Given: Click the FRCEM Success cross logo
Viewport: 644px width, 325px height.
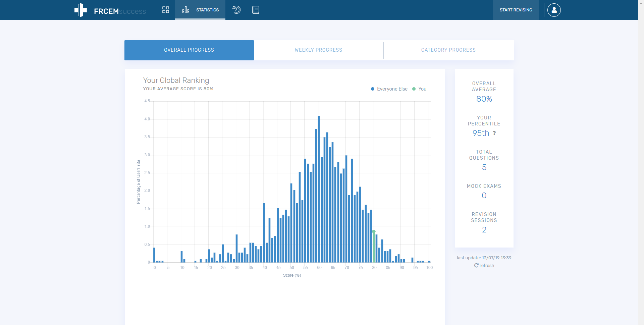Looking at the screenshot, I should (x=80, y=10).
